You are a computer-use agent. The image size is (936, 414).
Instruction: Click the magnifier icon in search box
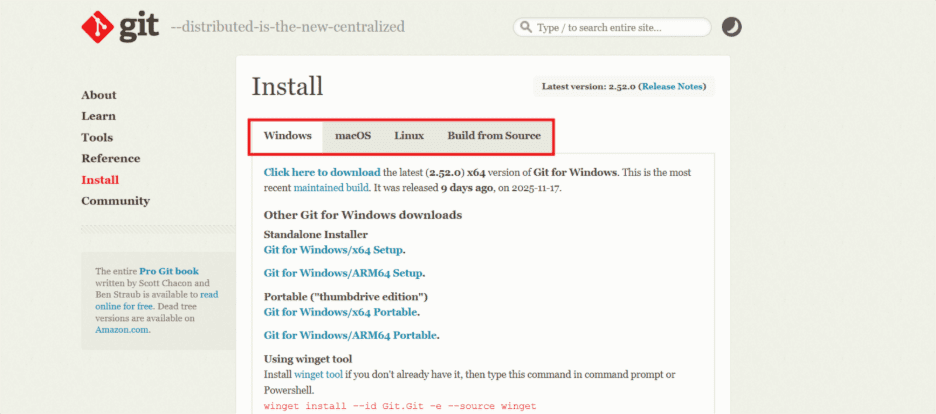click(526, 27)
